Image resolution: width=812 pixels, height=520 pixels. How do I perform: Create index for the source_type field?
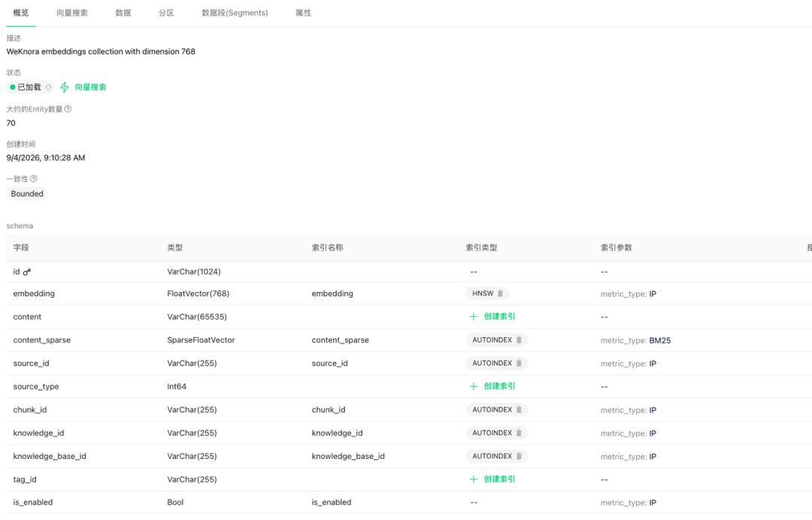pyautogui.click(x=492, y=386)
